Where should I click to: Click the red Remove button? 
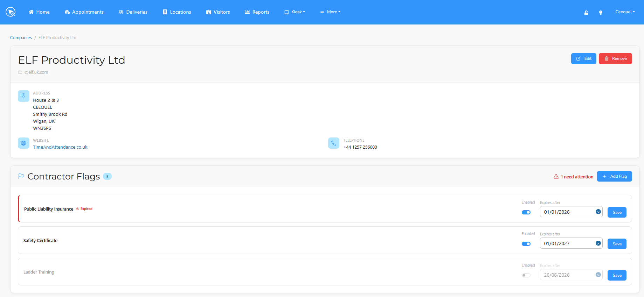point(615,58)
